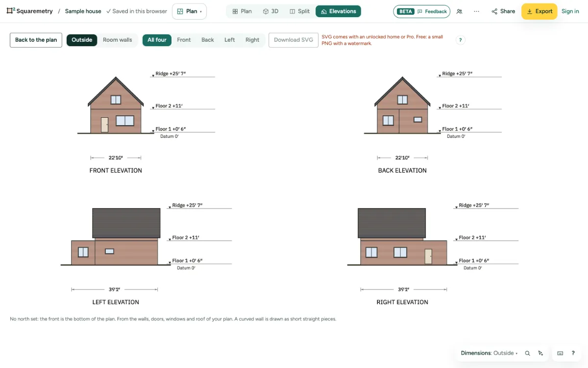This screenshot has height=368, width=588.
Task: Click FRONT ELEVATION caption
Action: point(116,171)
